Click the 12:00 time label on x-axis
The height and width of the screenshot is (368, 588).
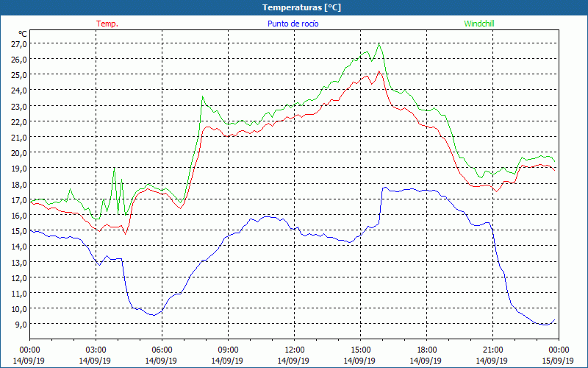(x=293, y=350)
